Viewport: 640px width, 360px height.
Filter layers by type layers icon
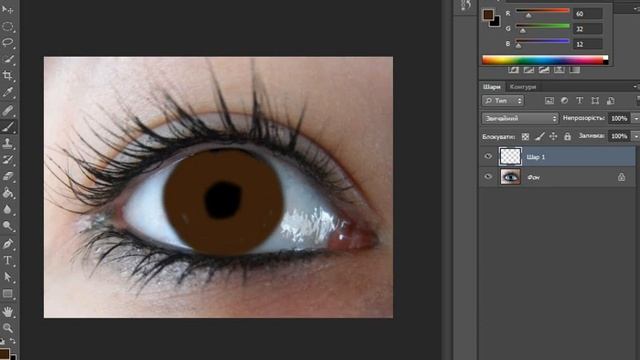[x=580, y=100]
